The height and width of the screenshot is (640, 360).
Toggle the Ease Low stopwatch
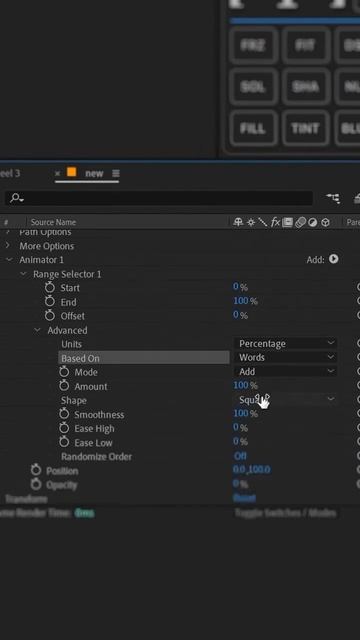64,442
